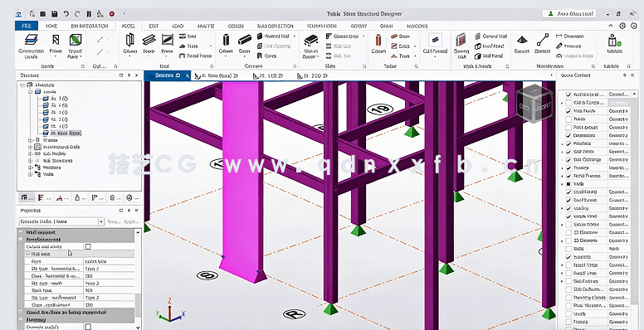Open the quick access toolbar customize dropdown
This screenshot has height=330, width=644.
point(124,14)
